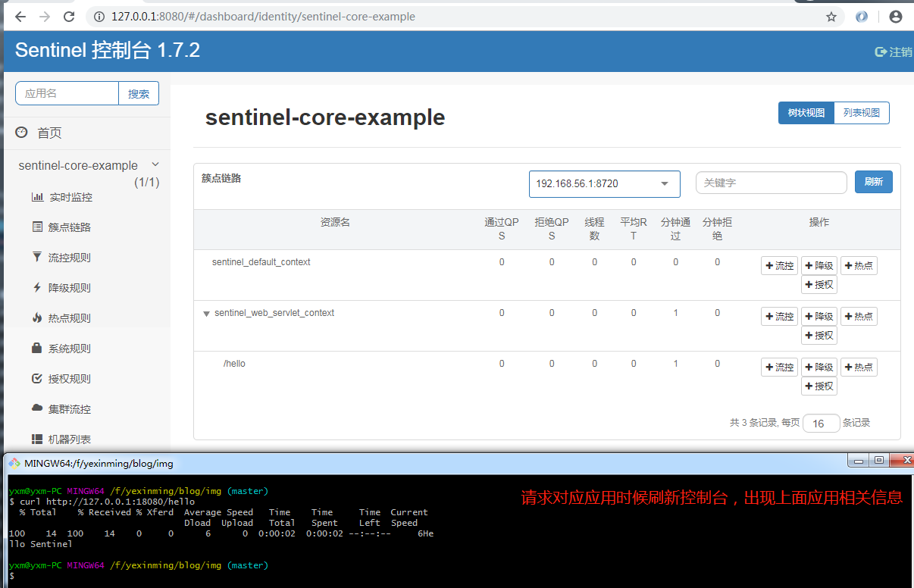Add 降级 rule for /hello resource

[x=819, y=367]
